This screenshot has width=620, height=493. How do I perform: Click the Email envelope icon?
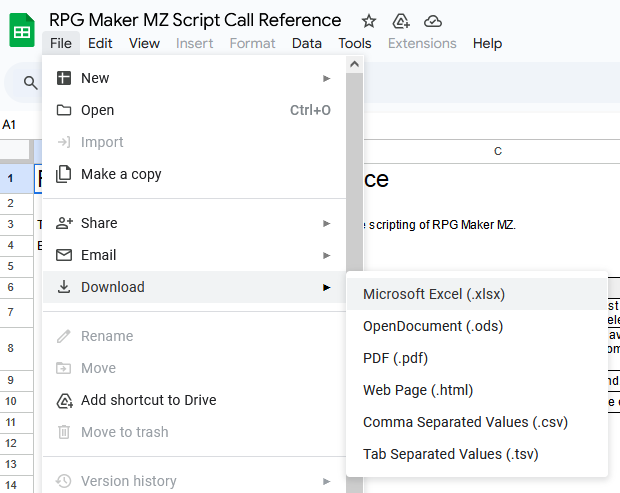[64, 255]
